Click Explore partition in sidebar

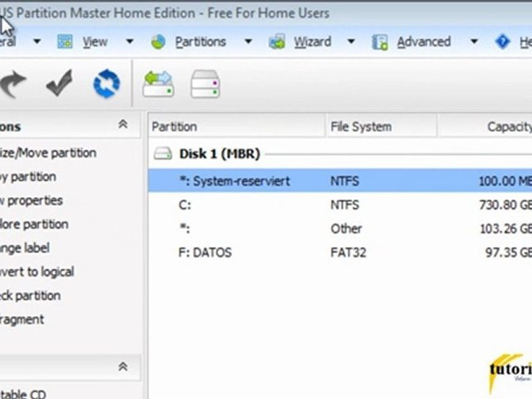(34, 224)
